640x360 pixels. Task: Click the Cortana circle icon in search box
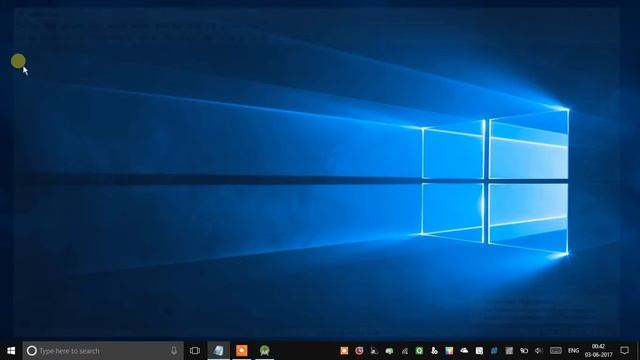(x=31, y=351)
